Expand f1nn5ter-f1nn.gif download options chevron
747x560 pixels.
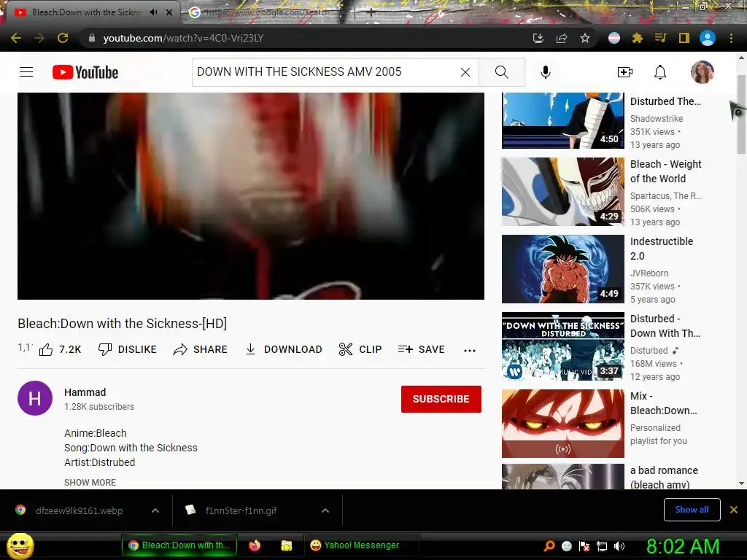click(x=325, y=510)
